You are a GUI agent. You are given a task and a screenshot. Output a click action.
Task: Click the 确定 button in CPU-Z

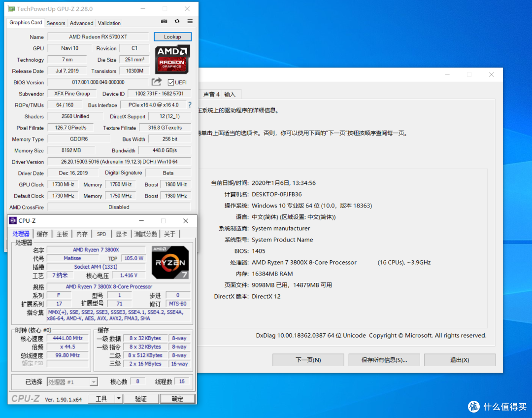(x=177, y=399)
